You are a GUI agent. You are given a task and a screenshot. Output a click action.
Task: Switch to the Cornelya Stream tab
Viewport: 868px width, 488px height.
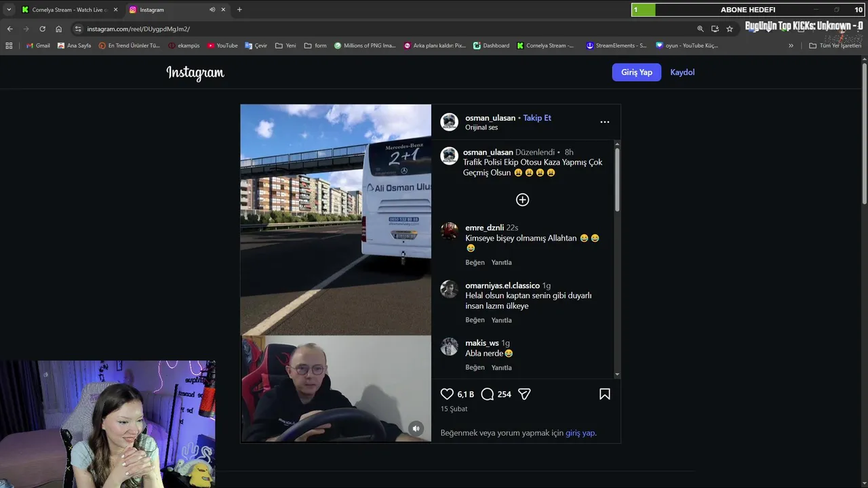69,9
